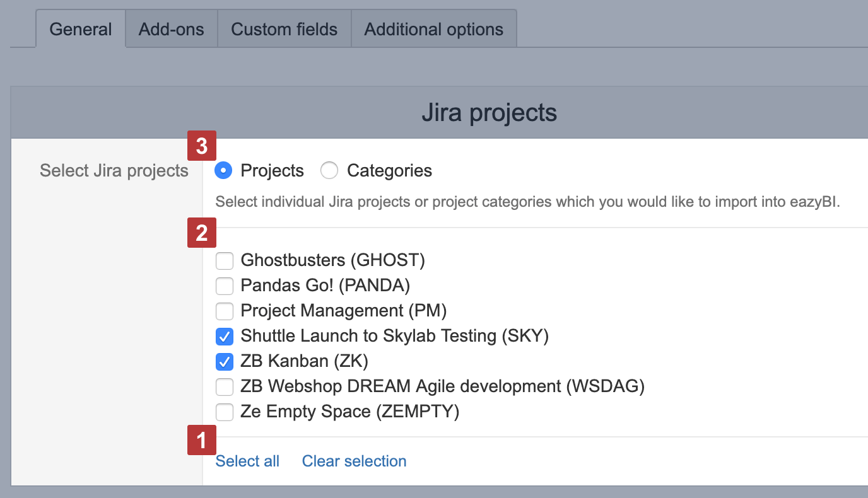The image size is (868, 498).
Task: Check ZB Webshop DREAM Agile development
Action: tap(225, 386)
